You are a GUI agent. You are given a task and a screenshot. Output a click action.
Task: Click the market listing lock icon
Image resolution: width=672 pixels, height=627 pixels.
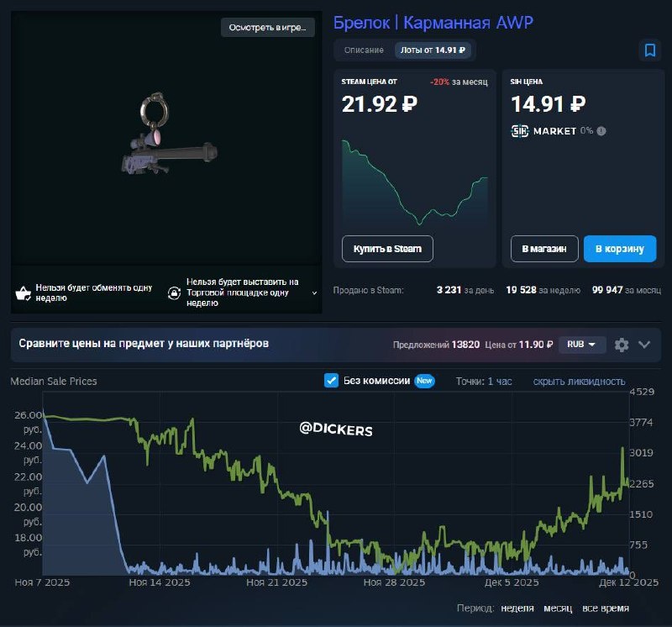point(174,292)
